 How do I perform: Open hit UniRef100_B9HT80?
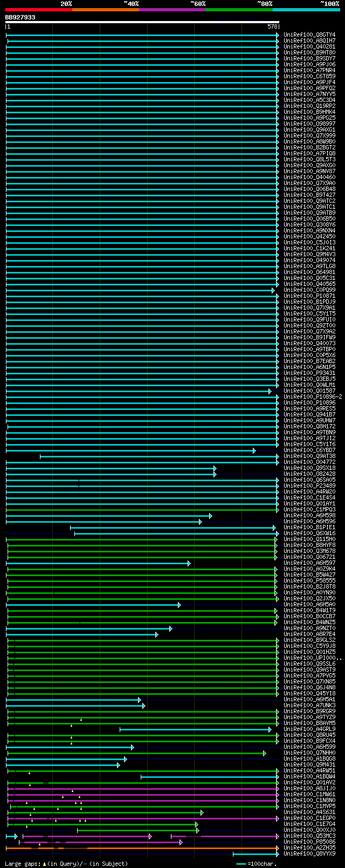coord(309,53)
